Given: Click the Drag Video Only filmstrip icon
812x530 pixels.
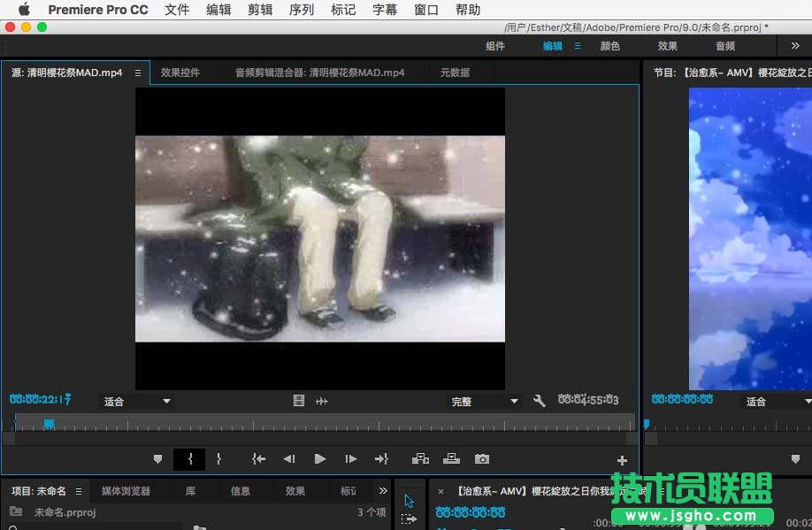Looking at the screenshot, I should (x=299, y=401).
